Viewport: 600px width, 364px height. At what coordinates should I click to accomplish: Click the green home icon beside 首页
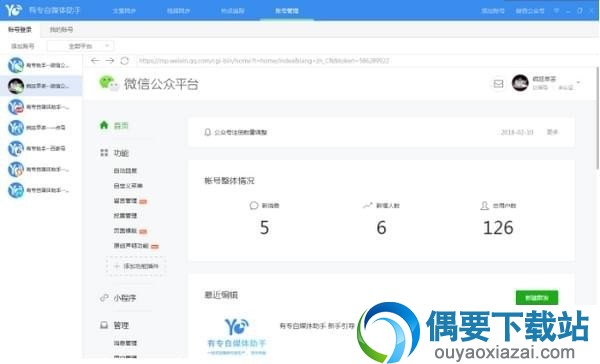click(x=104, y=125)
